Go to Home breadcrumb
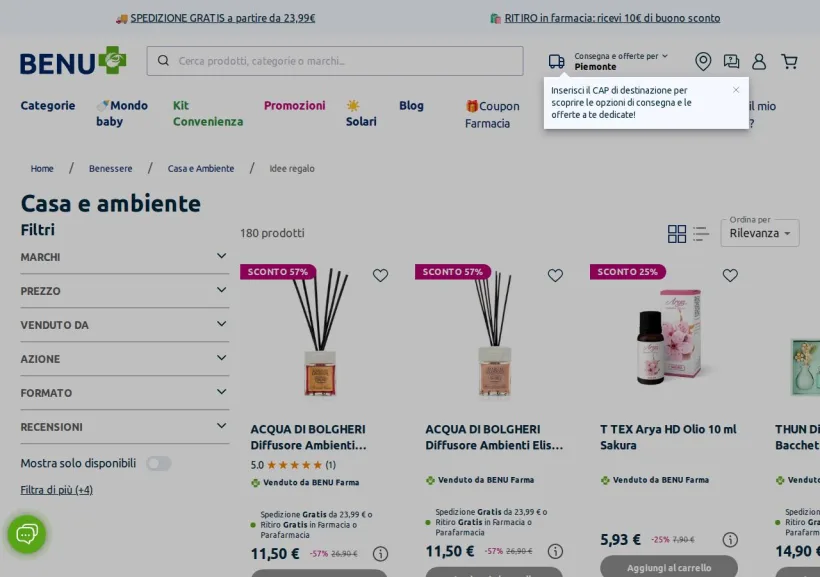 click(x=42, y=168)
